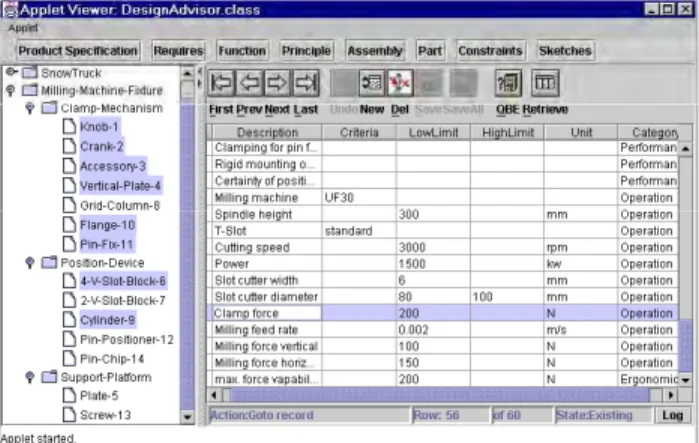Switch to the Requires tab
Screen dimensions: 699x443
tap(178, 51)
